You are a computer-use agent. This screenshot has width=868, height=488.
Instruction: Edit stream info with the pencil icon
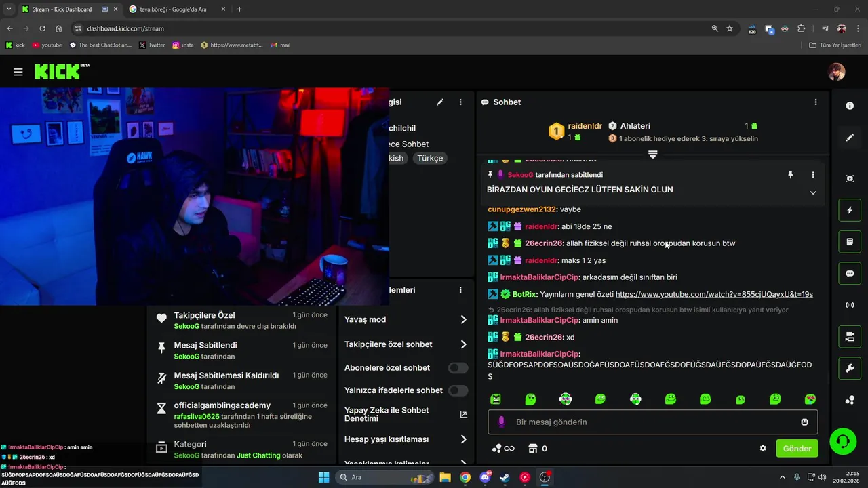coord(440,102)
